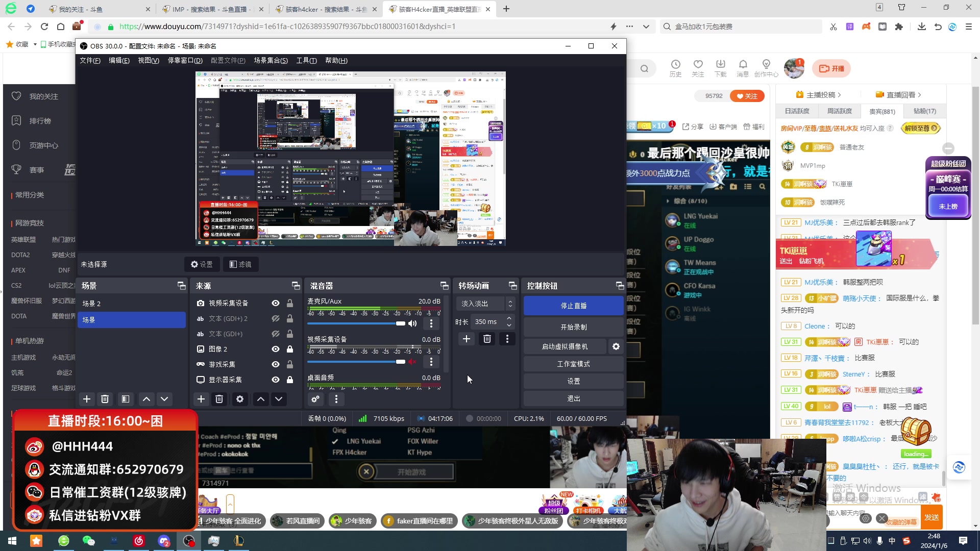This screenshot has width=980, height=551.
Task: Lock the 游戏采集 source
Action: point(290,364)
